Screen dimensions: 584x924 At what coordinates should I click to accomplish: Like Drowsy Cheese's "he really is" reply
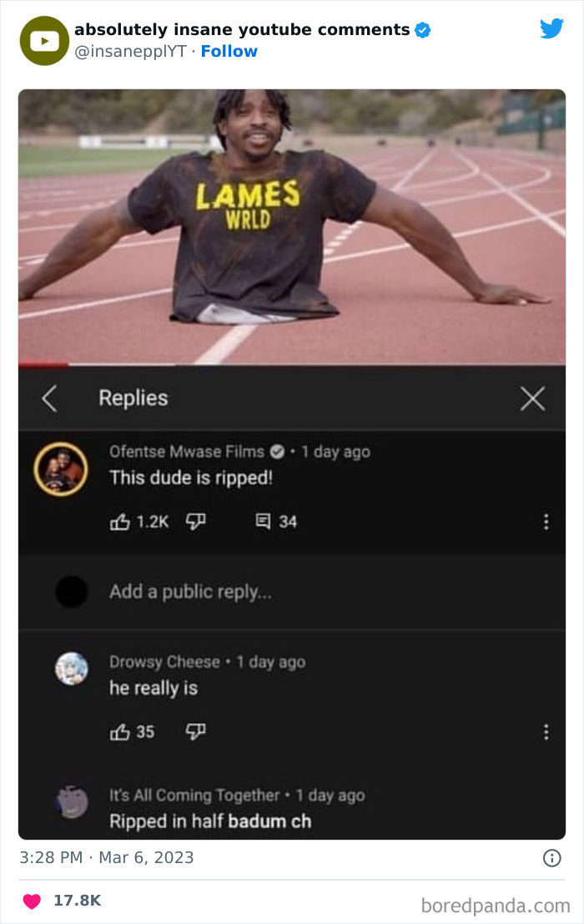(120, 732)
